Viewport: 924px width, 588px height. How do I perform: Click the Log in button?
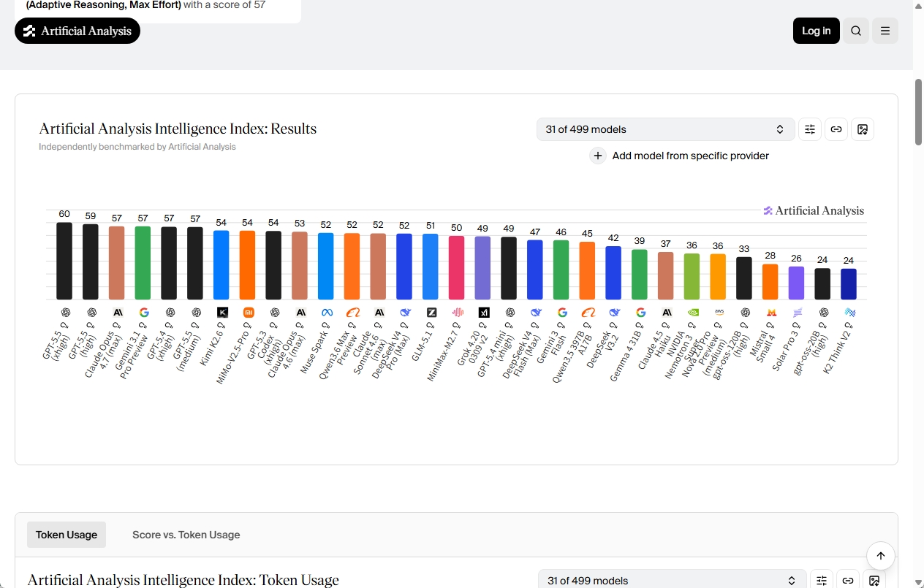(x=817, y=31)
